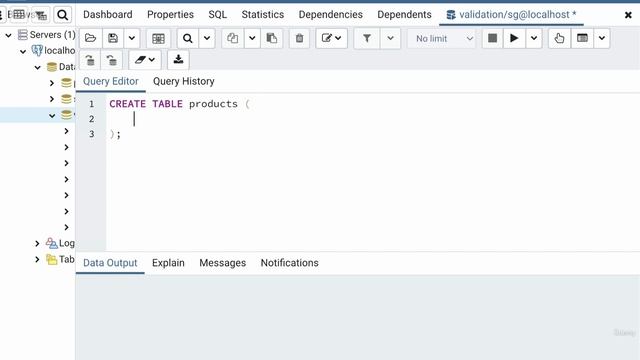Switch to the Statistics tab
The image size is (640, 360).
click(x=262, y=15)
